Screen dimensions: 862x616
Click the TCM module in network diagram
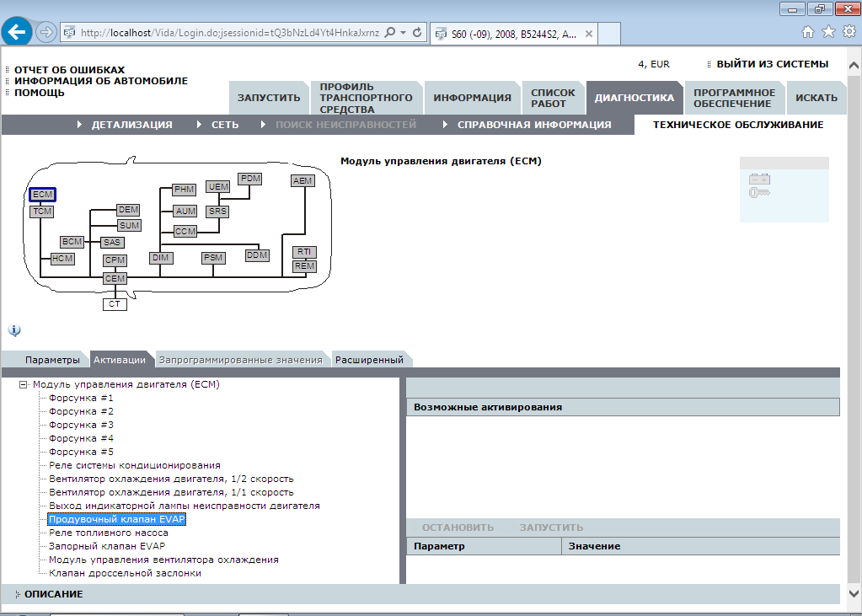pyautogui.click(x=42, y=212)
